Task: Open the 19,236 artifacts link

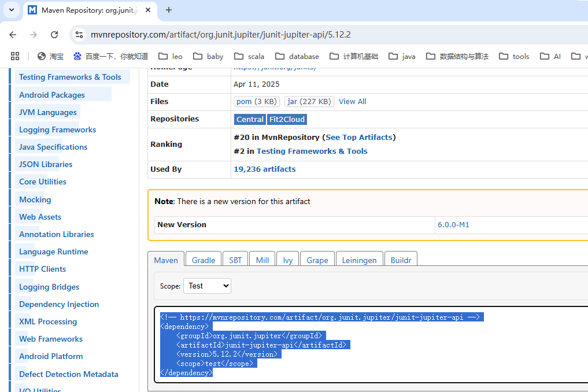Action: click(x=265, y=169)
